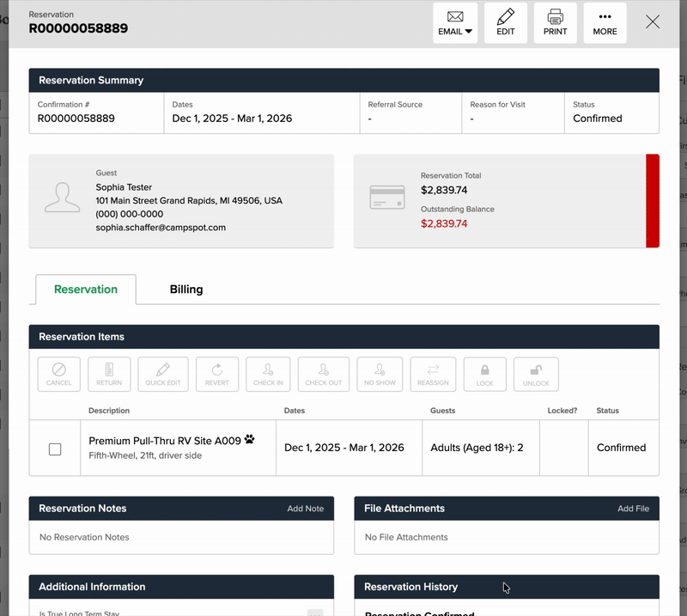The height and width of the screenshot is (616, 687).
Task: Click the Revert icon
Action: 217,374
